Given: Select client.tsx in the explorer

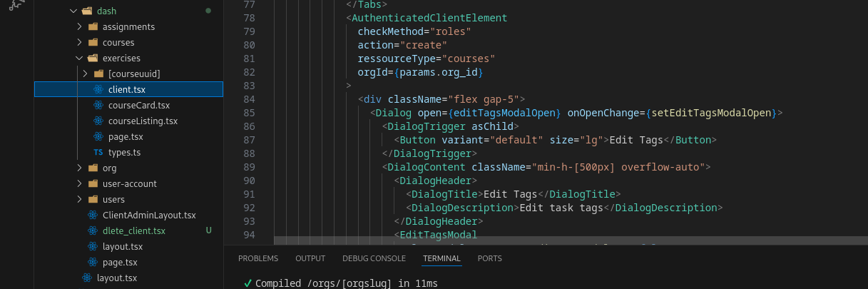Looking at the screenshot, I should (128, 90).
